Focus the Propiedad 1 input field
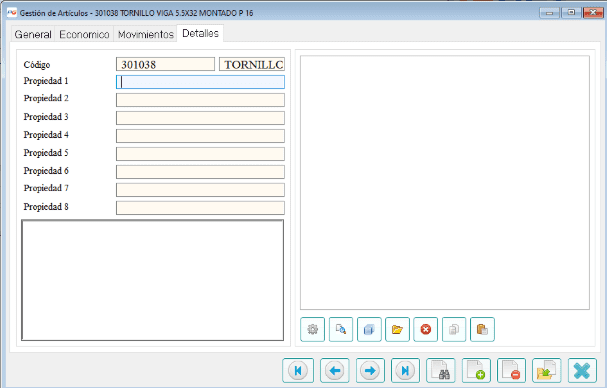 point(200,82)
